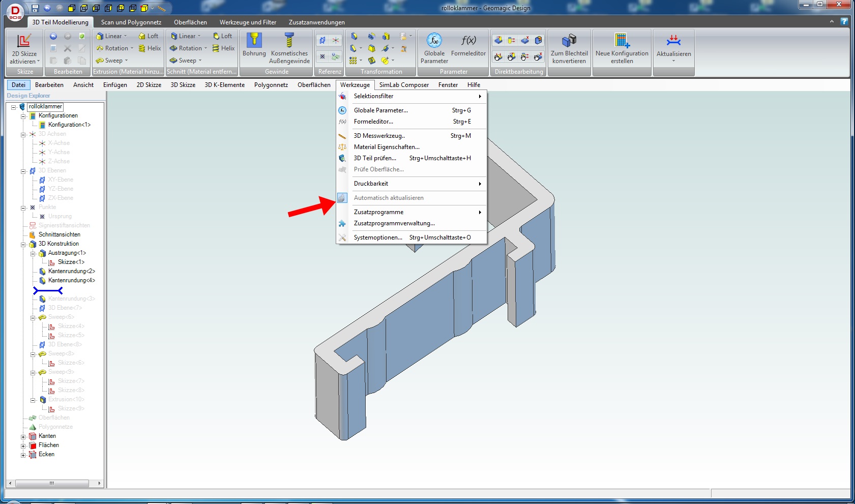This screenshot has height=504, width=855.
Task: Choose 3D Messwerkzeug.. menu entry
Action: (x=411, y=136)
